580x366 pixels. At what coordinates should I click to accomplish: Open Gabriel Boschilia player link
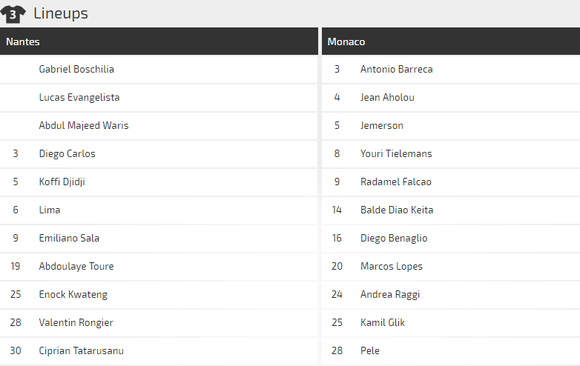click(x=76, y=69)
